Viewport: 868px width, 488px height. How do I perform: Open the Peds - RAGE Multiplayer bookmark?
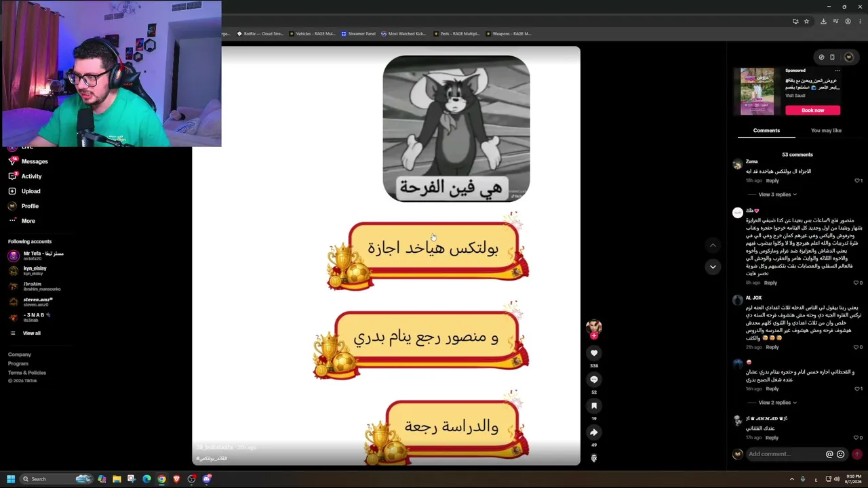(456, 34)
